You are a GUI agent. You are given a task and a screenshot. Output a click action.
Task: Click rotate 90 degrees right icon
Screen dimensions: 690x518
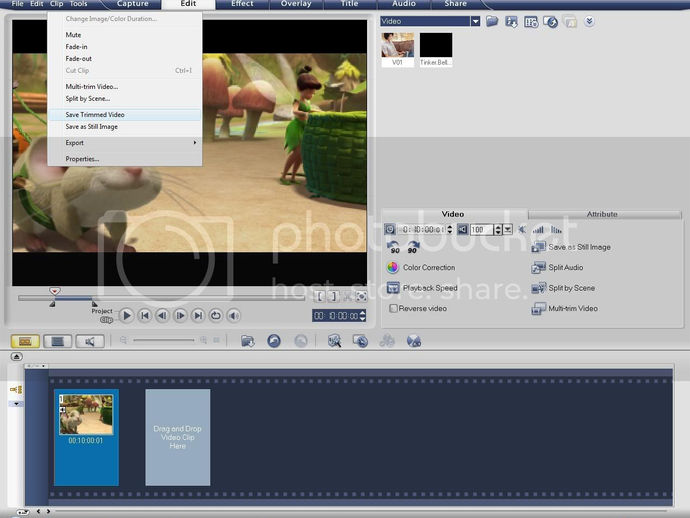(413, 247)
